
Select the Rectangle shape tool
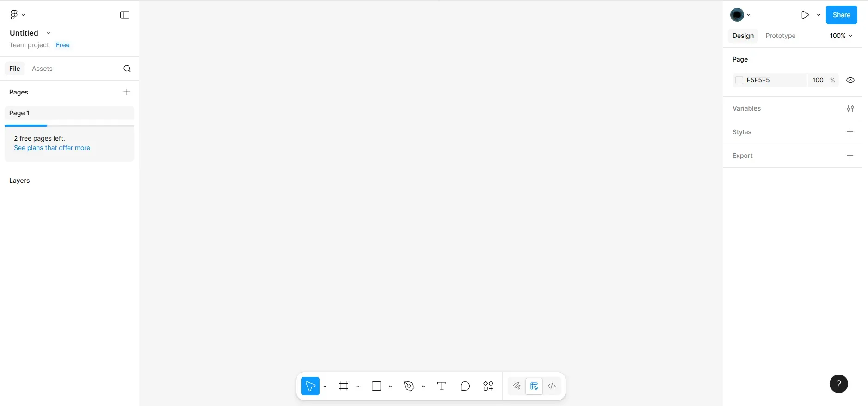pos(376,386)
